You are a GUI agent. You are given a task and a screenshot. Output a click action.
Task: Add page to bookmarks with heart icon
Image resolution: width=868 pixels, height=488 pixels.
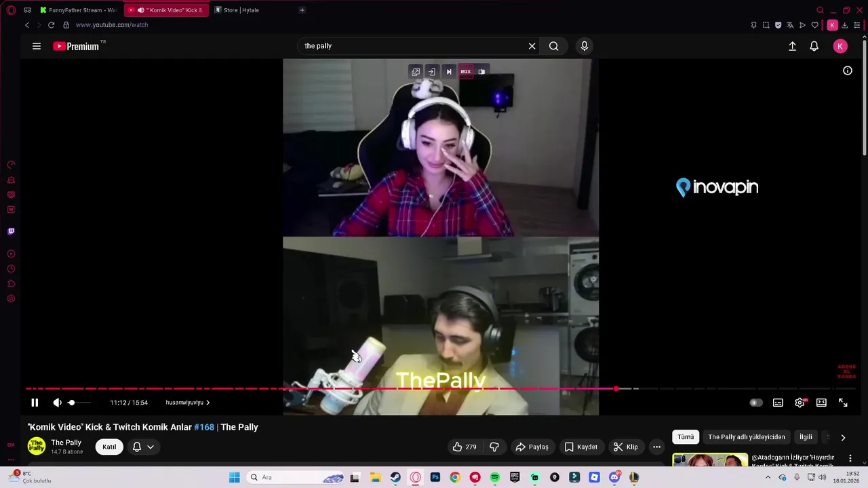click(815, 25)
